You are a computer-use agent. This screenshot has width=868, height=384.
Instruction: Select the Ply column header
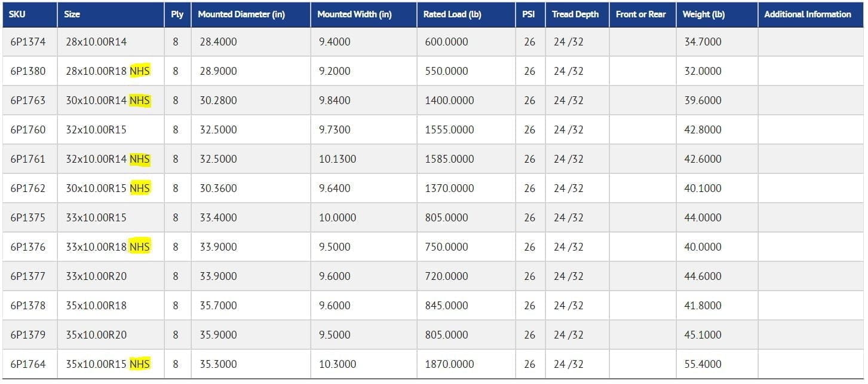point(177,14)
